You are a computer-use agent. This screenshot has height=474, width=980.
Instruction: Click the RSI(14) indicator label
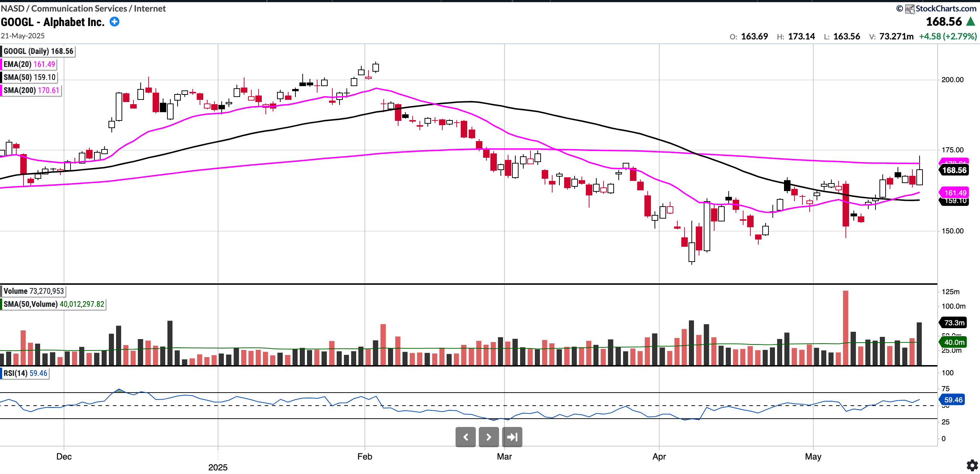(25, 373)
